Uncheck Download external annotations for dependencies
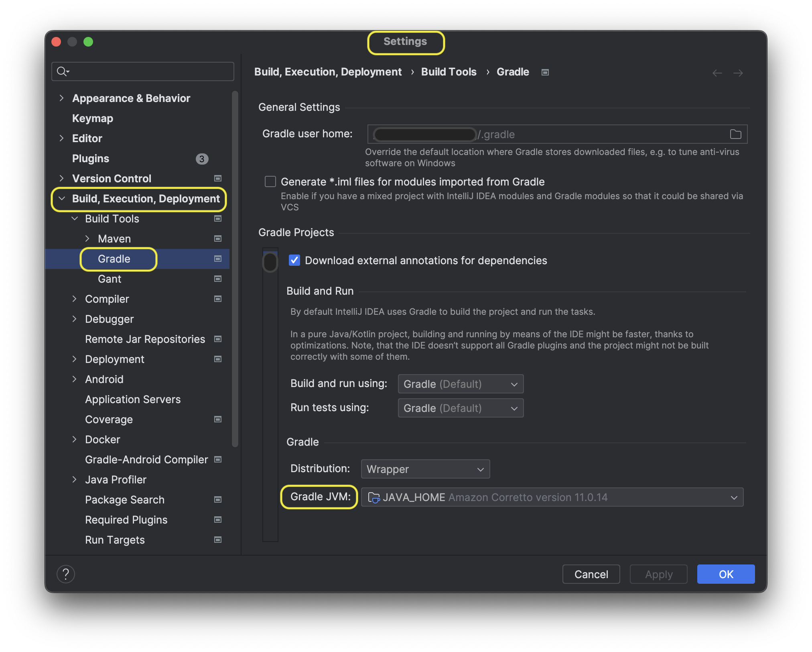Image resolution: width=812 pixels, height=652 pixels. 294,260
